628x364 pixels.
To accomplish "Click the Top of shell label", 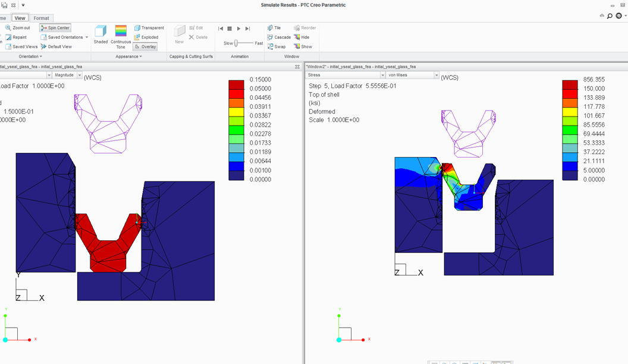I will [324, 95].
